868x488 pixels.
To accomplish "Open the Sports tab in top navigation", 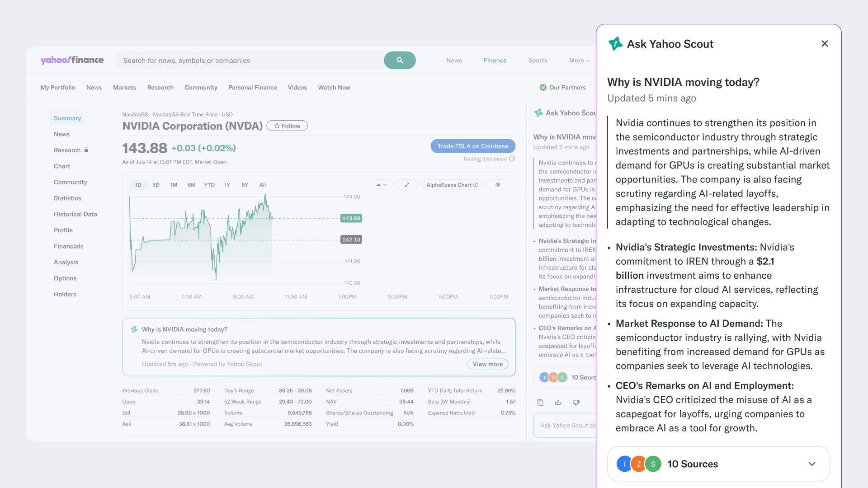I will coord(538,60).
